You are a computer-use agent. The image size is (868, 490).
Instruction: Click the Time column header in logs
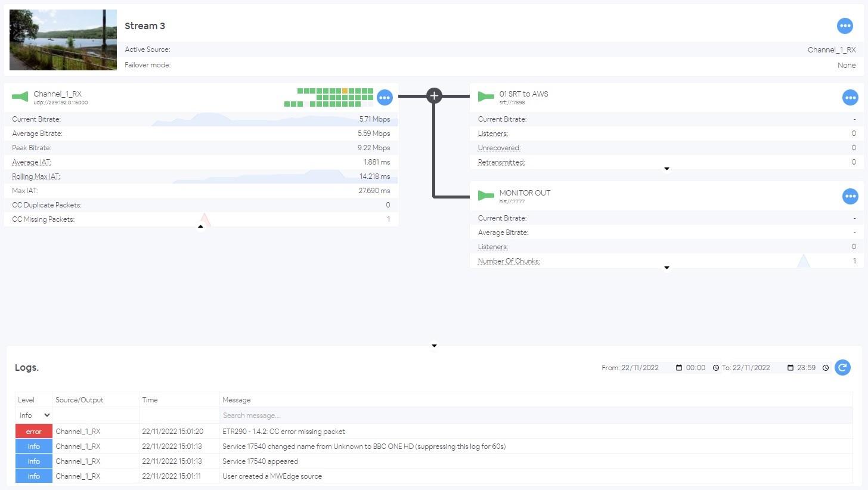150,400
